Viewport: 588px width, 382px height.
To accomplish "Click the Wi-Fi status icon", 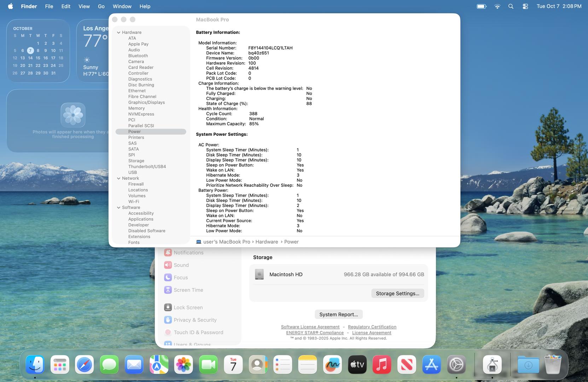I will click(497, 6).
